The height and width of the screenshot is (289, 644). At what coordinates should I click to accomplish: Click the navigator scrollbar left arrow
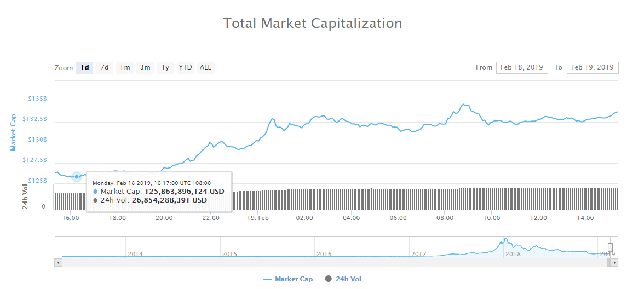point(57,263)
